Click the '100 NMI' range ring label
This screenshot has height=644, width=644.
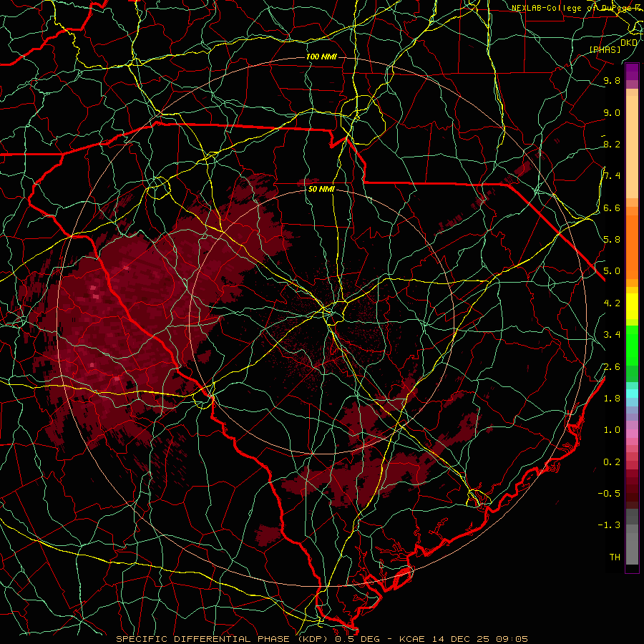pos(321,57)
